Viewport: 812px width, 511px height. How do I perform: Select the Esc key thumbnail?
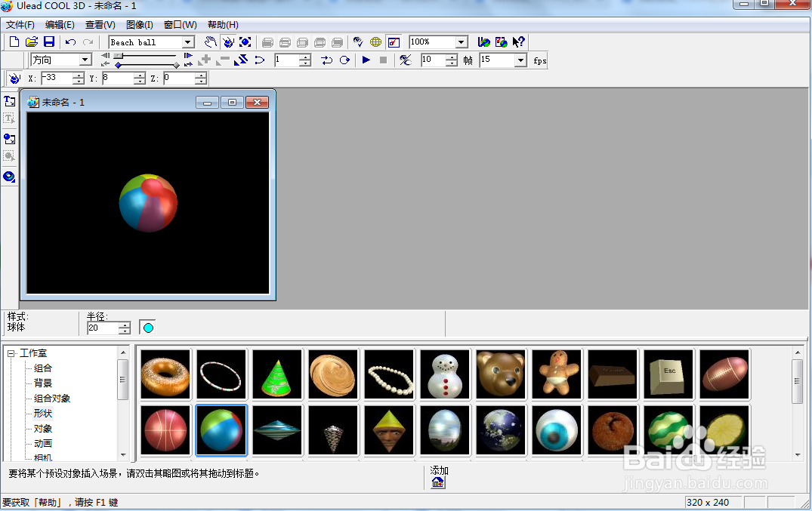point(668,374)
